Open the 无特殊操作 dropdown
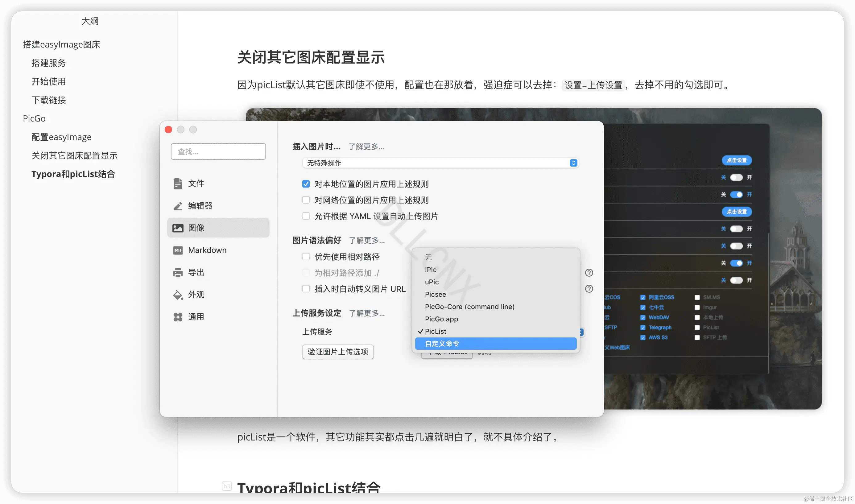This screenshot has width=855, height=504. pos(440,163)
